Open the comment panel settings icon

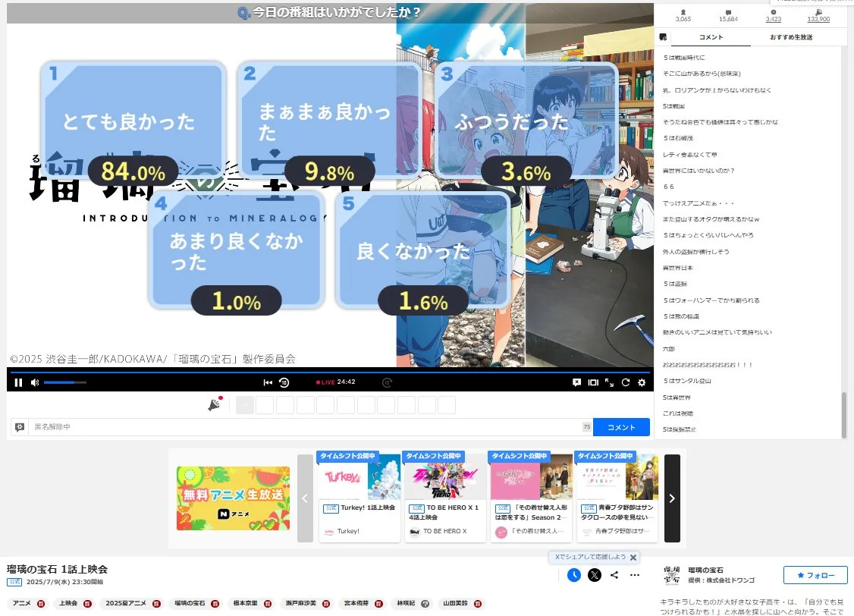coord(663,37)
